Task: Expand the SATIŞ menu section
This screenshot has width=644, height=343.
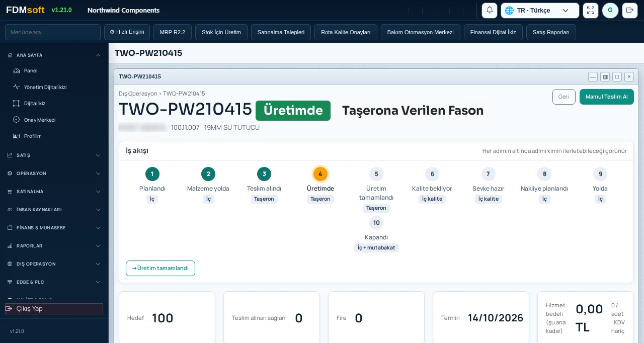Action: 54,155
